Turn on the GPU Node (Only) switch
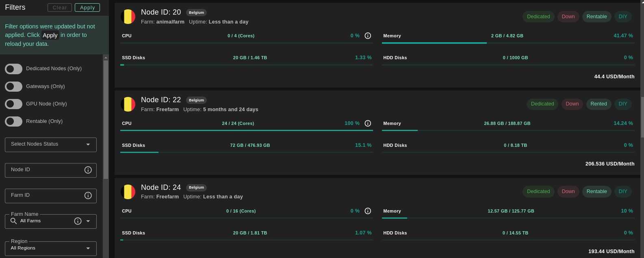This screenshot has height=258, width=644. pyautogui.click(x=14, y=104)
